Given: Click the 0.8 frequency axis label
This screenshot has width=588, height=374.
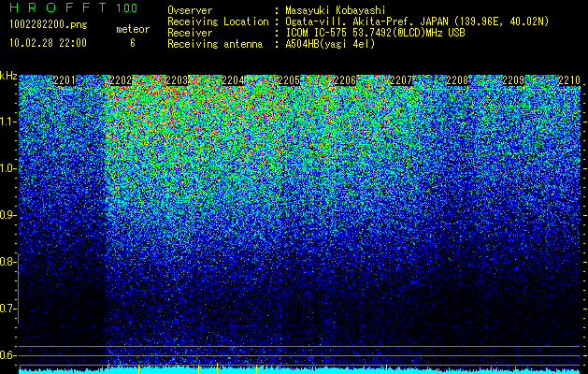Looking at the screenshot, I should pos(8,262).
